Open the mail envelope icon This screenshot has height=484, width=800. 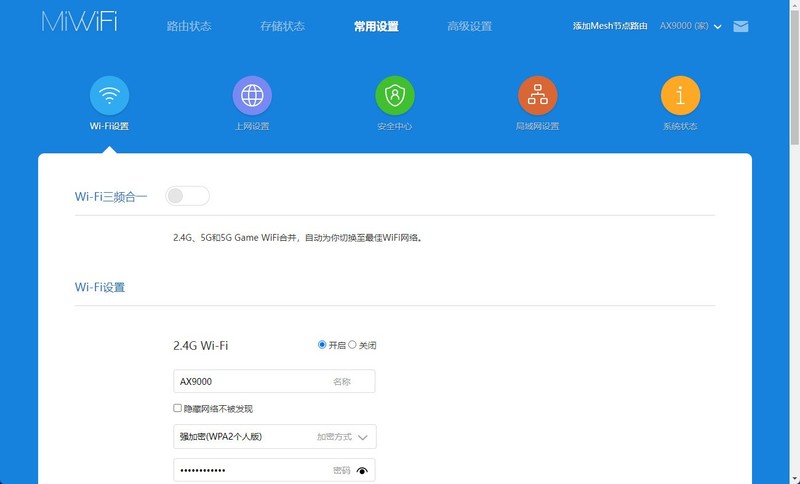point(741,26)
